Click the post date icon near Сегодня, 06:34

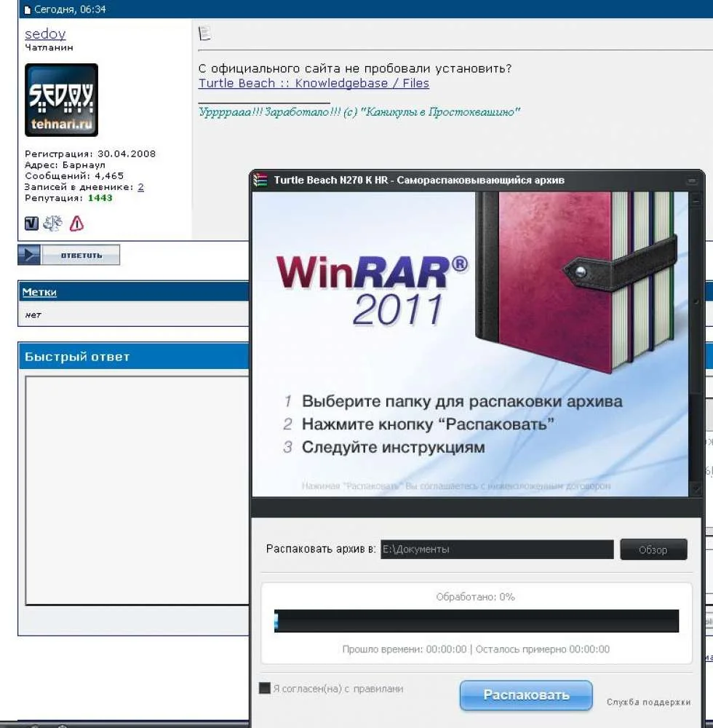[x=28, y=9]
